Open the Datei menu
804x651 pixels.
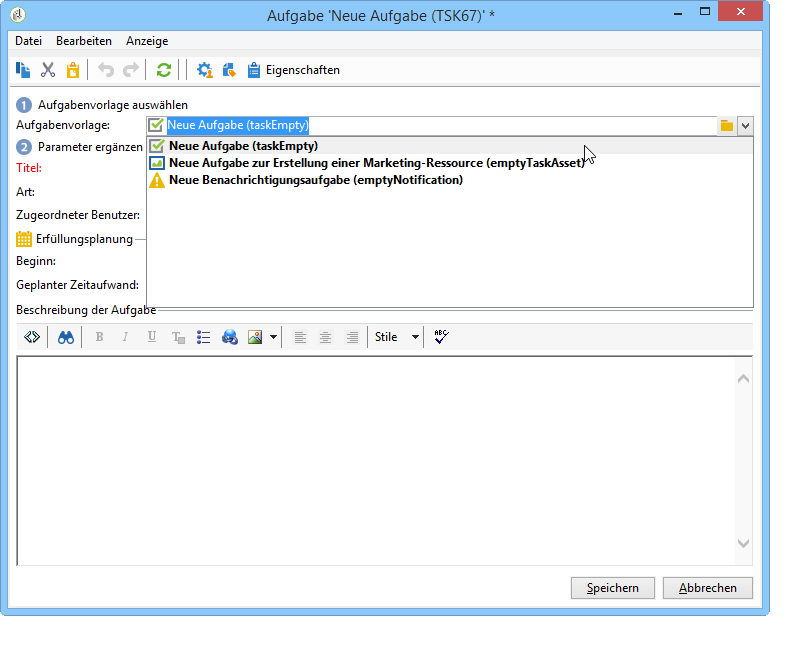point(28,41)
